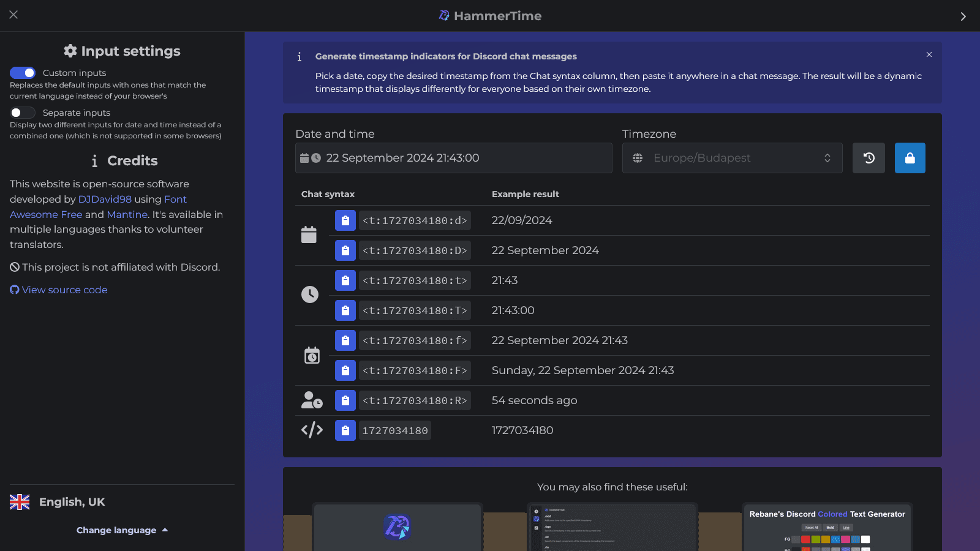
Task: Open the View source code link
Action: point(64,290)
